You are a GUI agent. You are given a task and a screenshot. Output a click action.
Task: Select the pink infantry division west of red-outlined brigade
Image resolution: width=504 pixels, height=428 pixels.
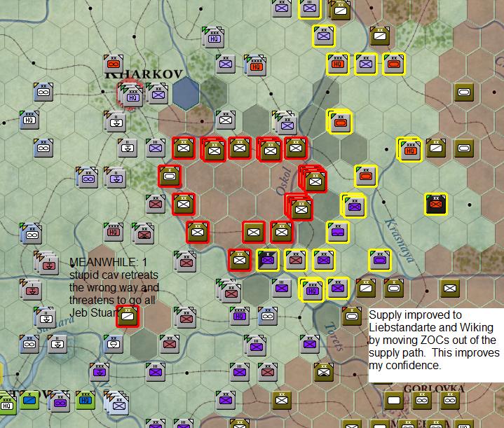[x=155, y=204]
